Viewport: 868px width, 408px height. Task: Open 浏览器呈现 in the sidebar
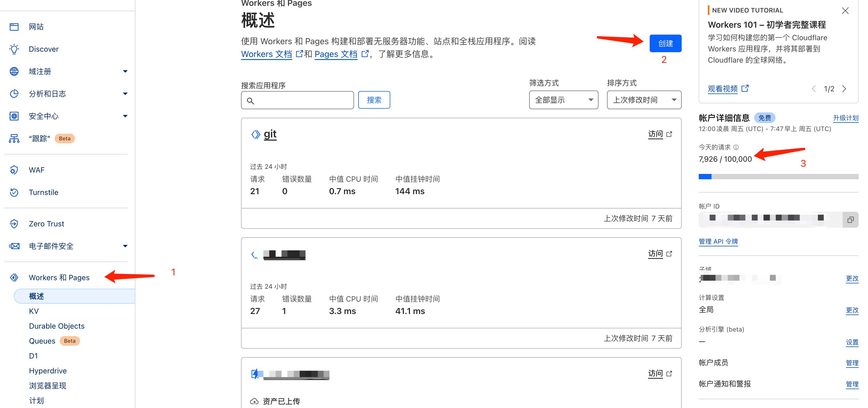(47, 385)
